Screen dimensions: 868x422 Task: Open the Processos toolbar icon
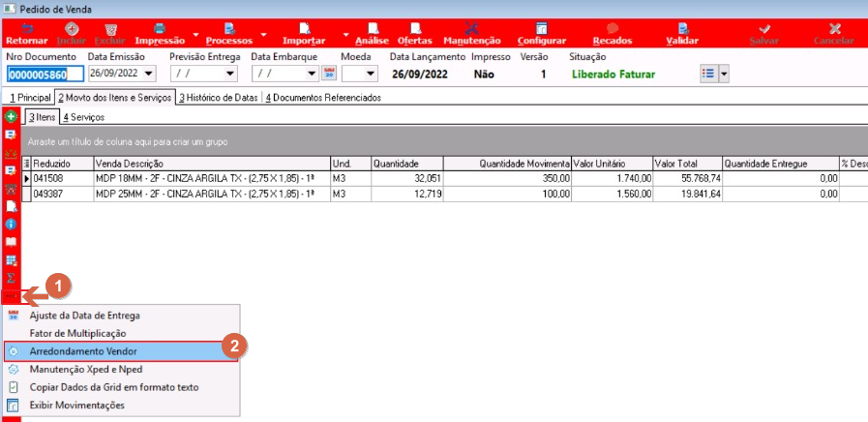[x=229, y=28]
